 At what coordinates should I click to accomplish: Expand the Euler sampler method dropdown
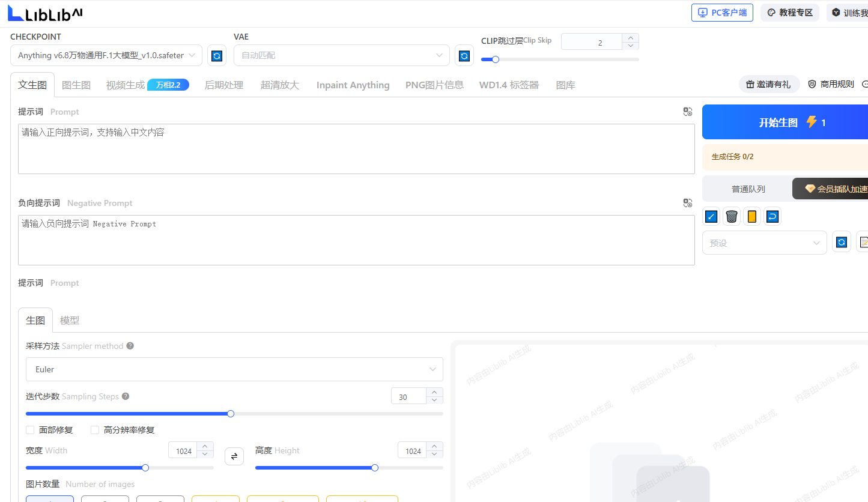pyautogui.click(x=234, y=369)
